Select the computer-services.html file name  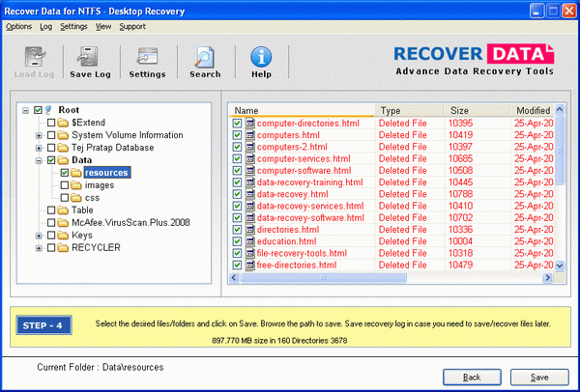point(304,159)
